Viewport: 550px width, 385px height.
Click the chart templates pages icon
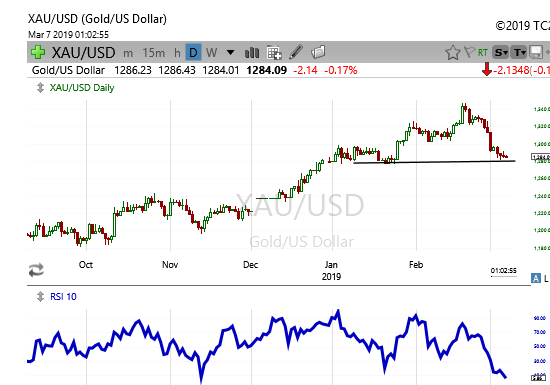pyautogui.click(x=318, y=52)
